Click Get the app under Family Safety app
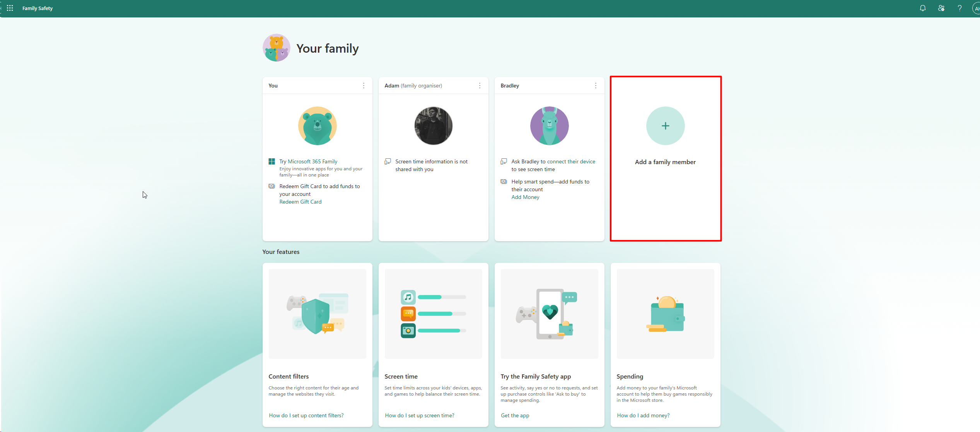 tap(515, 415)
